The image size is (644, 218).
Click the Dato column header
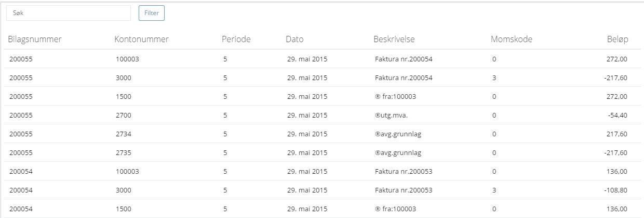[294, 39]
